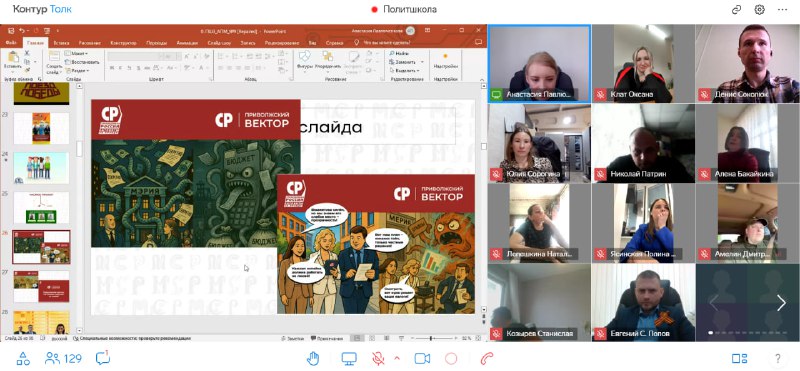
Task: Unmute the microphone in the bottom bar
Action: pyautogui.click(x=378, y=359)
